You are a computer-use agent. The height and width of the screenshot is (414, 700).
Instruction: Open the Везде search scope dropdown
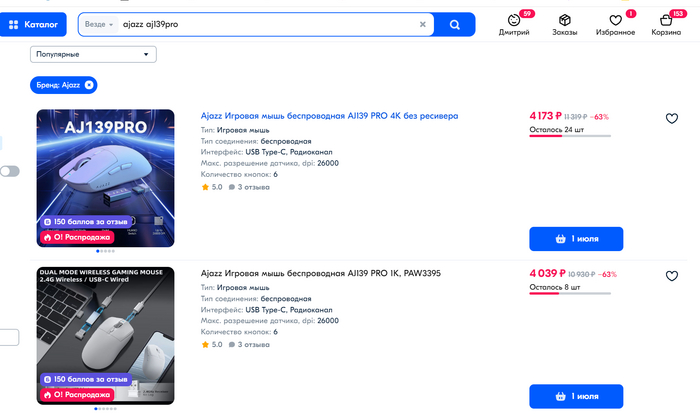click(100, 24)
